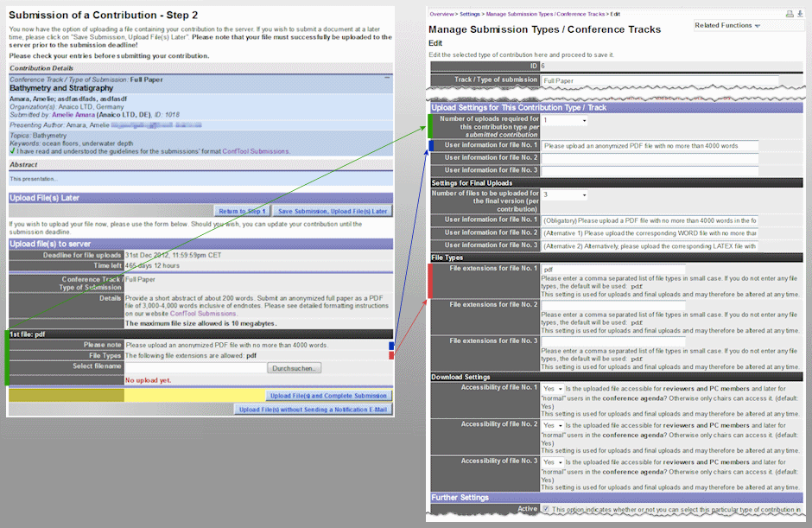Open Accessibility of file No. 3 dropdown

(553, 462)
